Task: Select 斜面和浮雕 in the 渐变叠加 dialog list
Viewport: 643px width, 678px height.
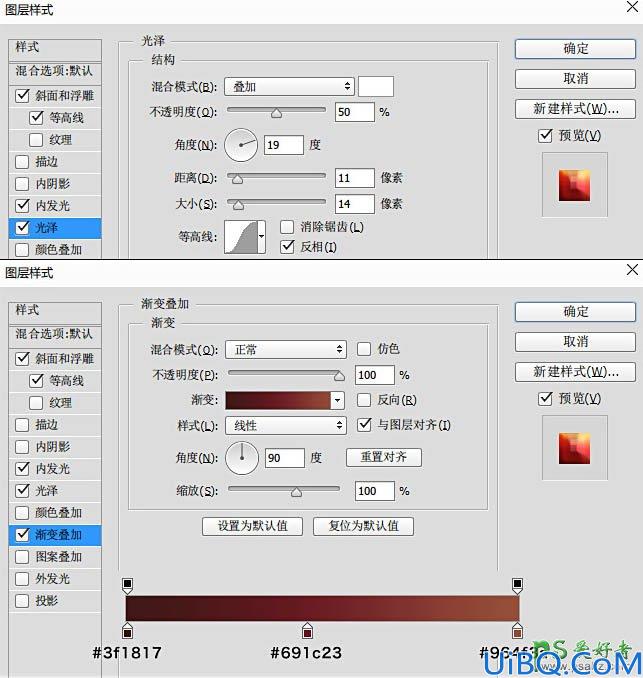Action: click(x=55, y=358)
